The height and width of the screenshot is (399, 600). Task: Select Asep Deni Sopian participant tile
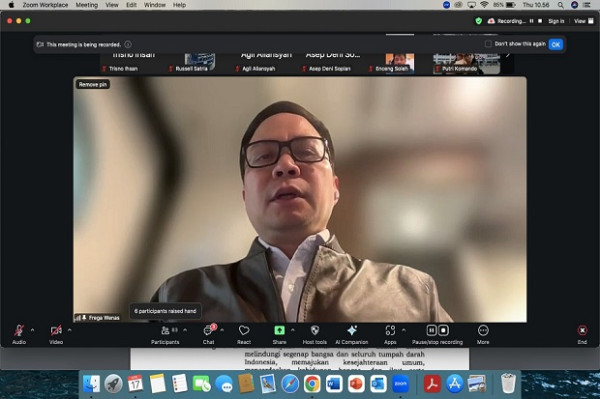tap(332, 63)
